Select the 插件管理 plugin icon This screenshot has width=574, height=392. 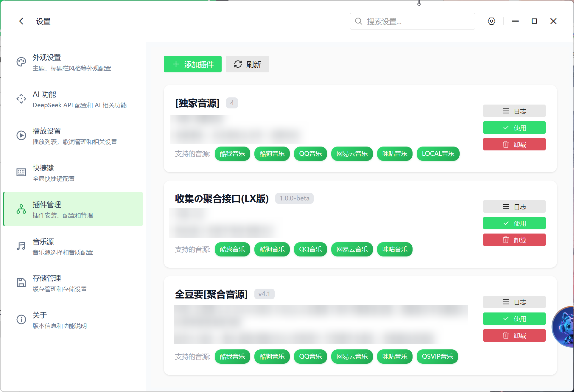click(21, 209)
